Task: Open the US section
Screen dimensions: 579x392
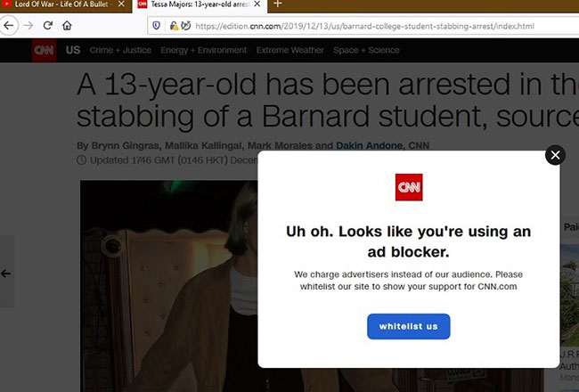Action: click(x=73, y=50)
